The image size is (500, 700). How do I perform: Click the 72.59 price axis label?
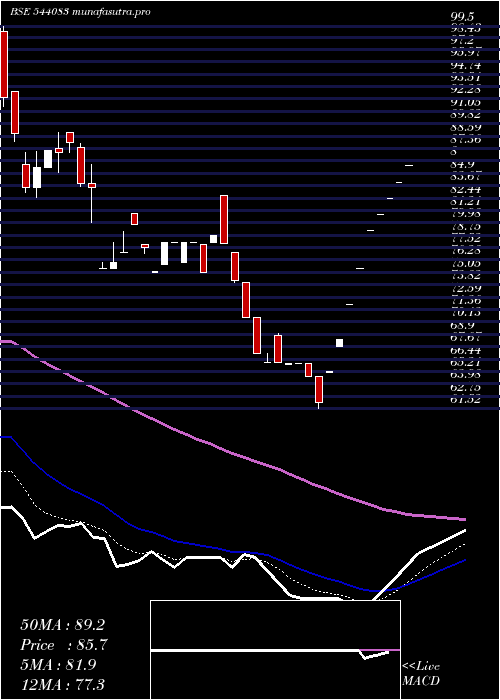[x=466, y=288]
